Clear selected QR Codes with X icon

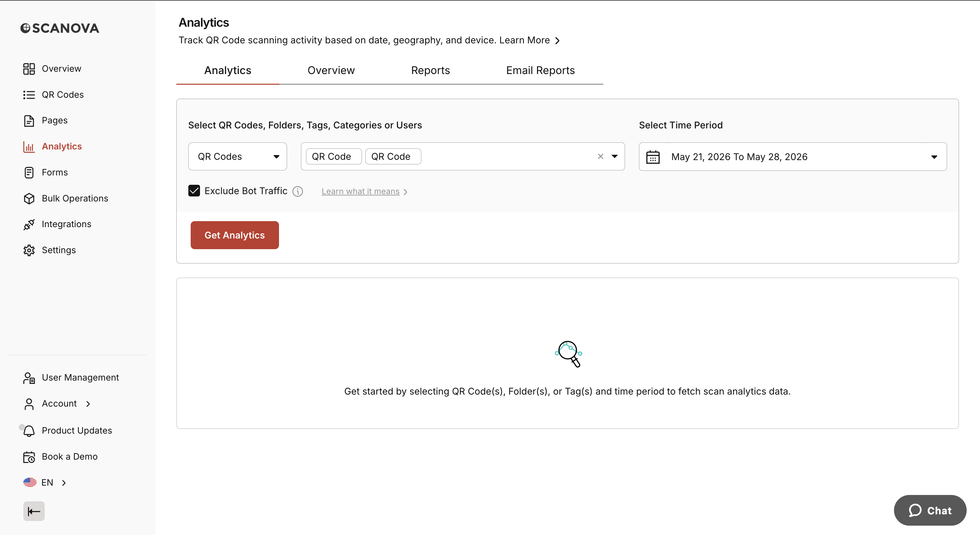pos(600,156)
